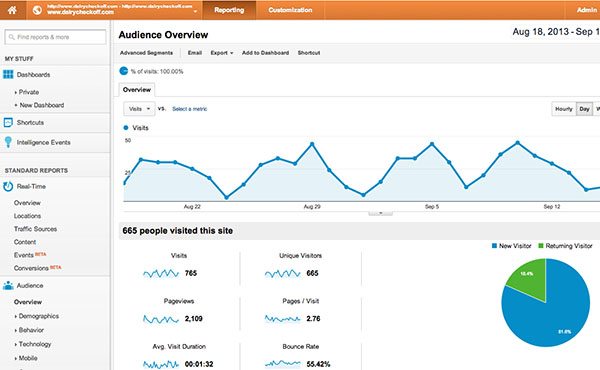Image resolution: width=600 pixels, height=370 pixels.
Task: Open Traffic Sources under Real-Time
Action: [x=35, y=229]
